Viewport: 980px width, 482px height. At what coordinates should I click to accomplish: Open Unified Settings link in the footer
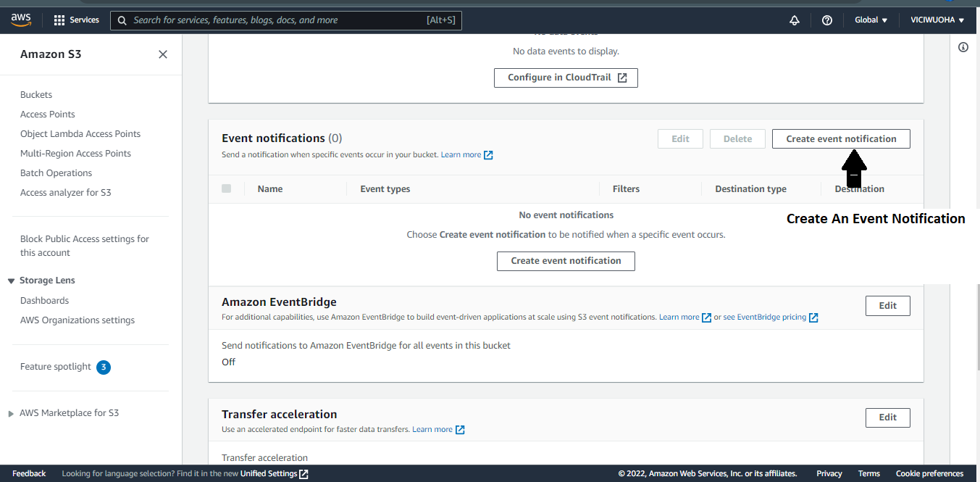point(269,474)
